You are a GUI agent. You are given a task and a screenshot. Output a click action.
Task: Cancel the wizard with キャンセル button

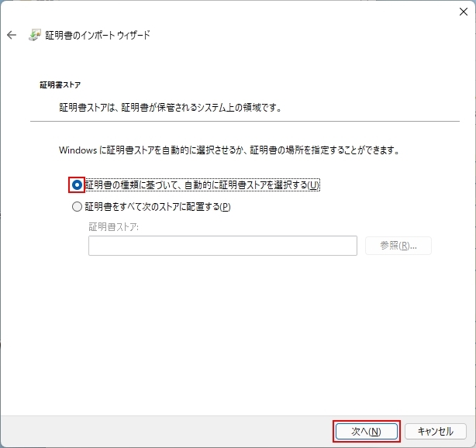click(x=435, y=431)
